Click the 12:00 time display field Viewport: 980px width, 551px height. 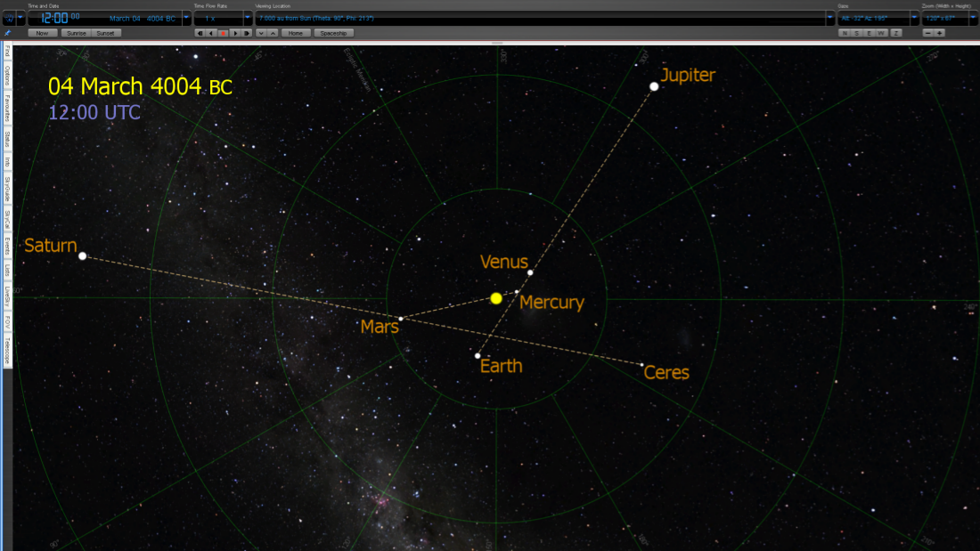[x=61, y=18]
